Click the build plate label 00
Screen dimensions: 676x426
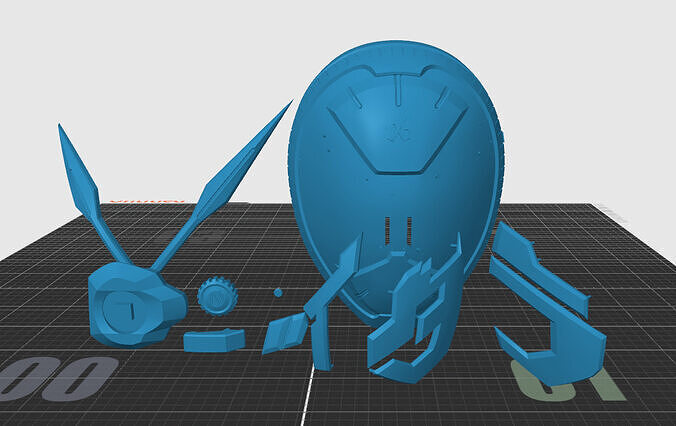[x=58, y=379]
